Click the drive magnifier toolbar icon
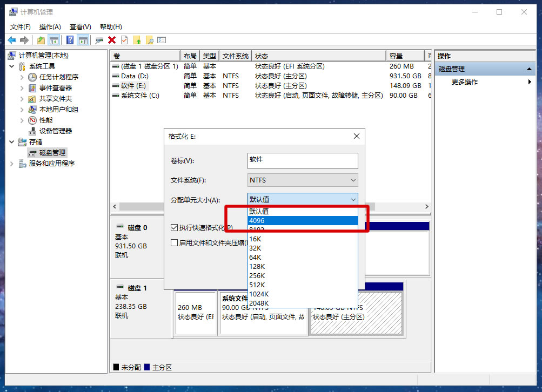 pyautogui.click(x=99, y=39)
